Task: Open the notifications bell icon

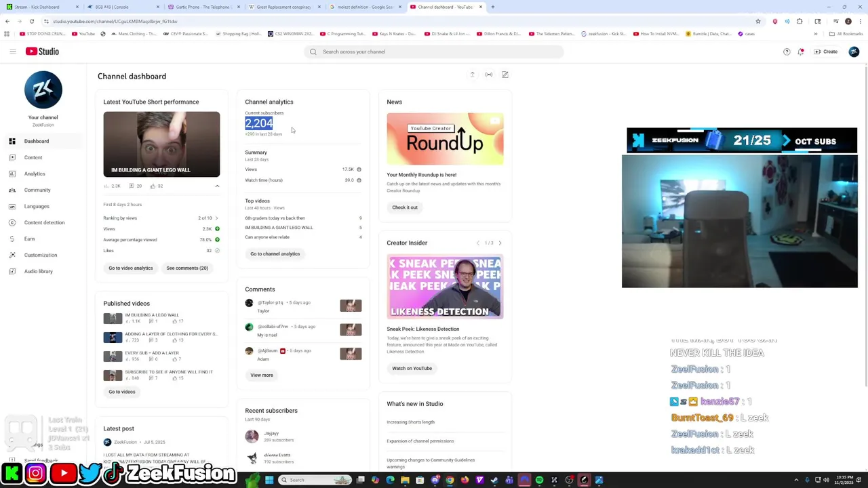Action: tap(801, 52)
